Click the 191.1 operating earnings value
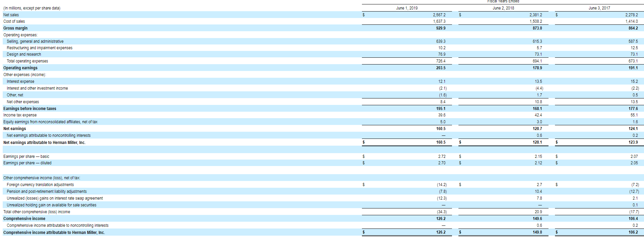Screen dimensions: 644x238 coord(633,68)
